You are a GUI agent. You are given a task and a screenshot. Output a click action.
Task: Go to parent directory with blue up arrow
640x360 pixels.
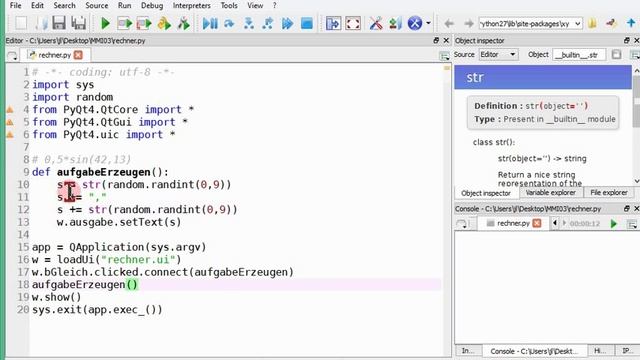point(631,23)
